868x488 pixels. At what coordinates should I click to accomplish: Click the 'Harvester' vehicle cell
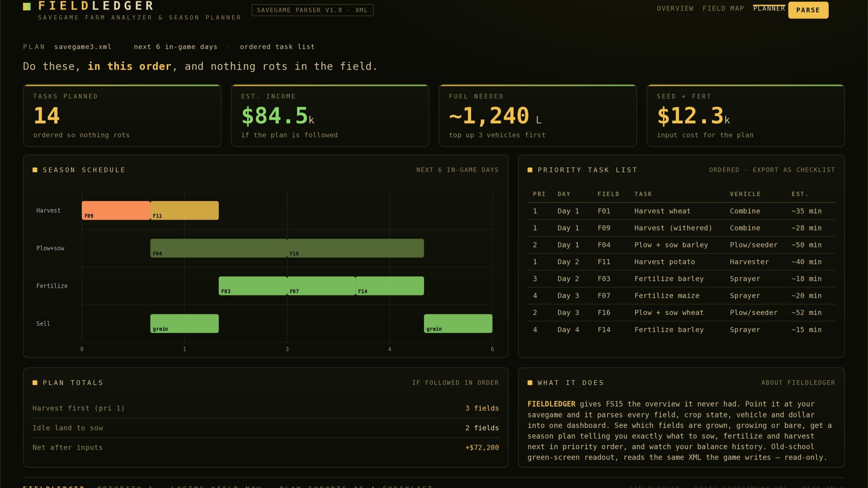pyautogui.click(x=749, y=262)
